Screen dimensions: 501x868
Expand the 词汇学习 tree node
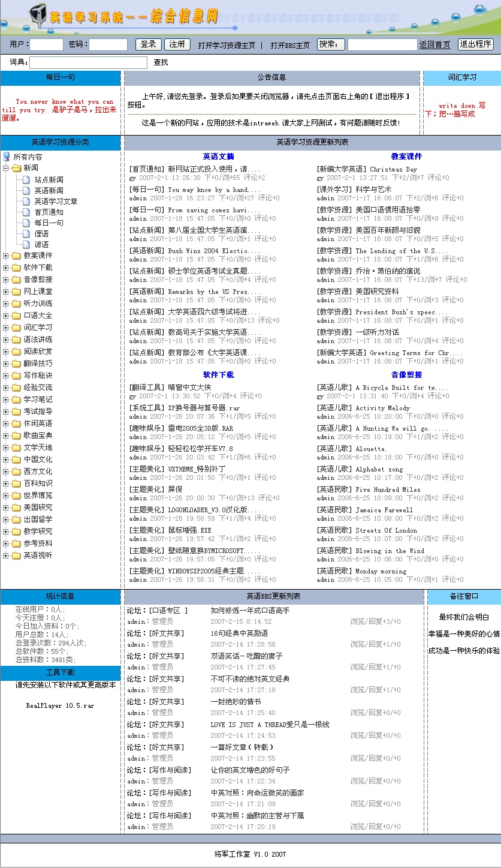click(x=6, y=328)
